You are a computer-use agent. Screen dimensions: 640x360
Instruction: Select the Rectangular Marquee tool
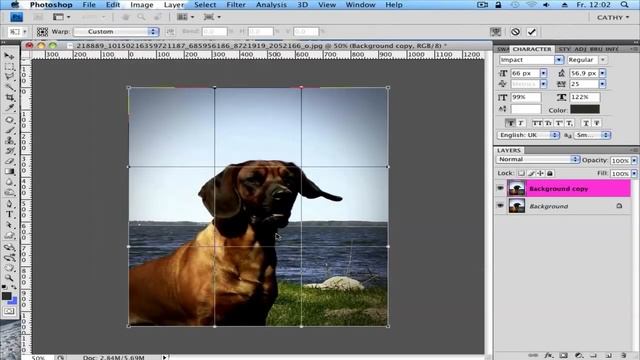pos(9,66)
